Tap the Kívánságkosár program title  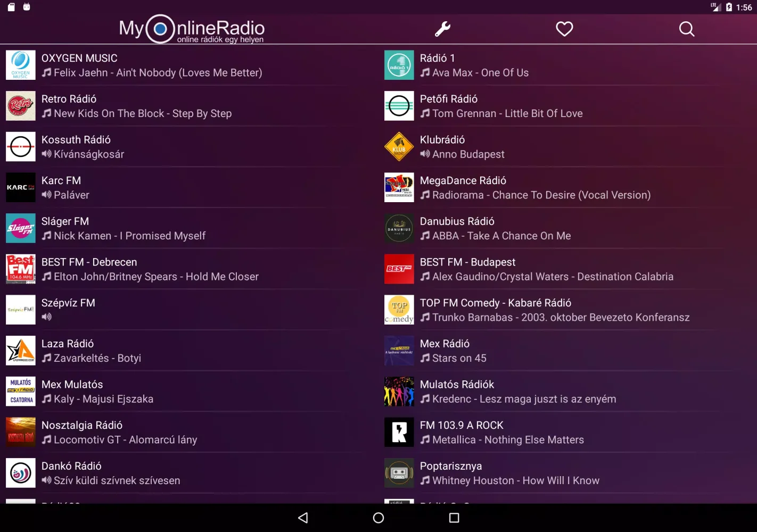pos(89,154)
